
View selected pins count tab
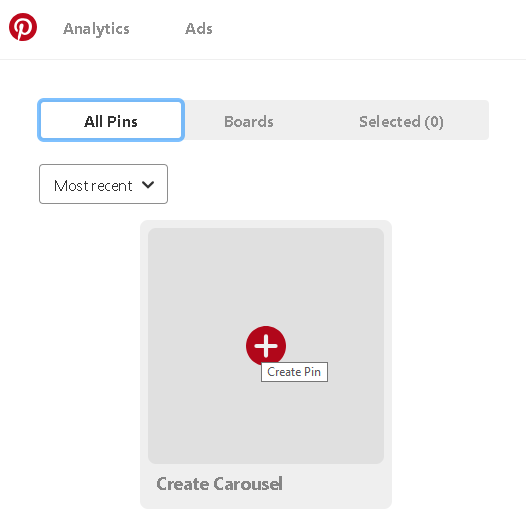(x=401, y=121)
